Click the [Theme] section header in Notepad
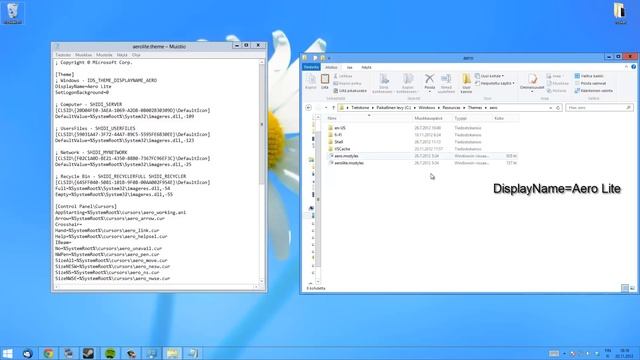This screenshot has height=360, width=640. [x=64, y=75]
